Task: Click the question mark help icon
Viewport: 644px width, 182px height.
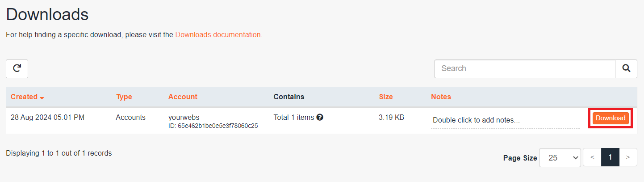Action: click(x=320, y=118)
